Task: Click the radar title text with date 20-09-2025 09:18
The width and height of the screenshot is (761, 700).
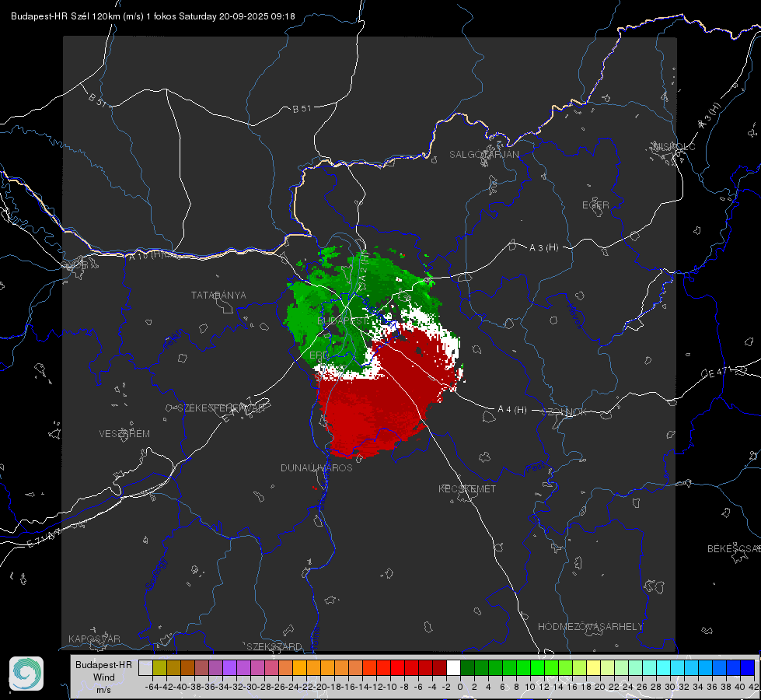Action: point(153,16)
